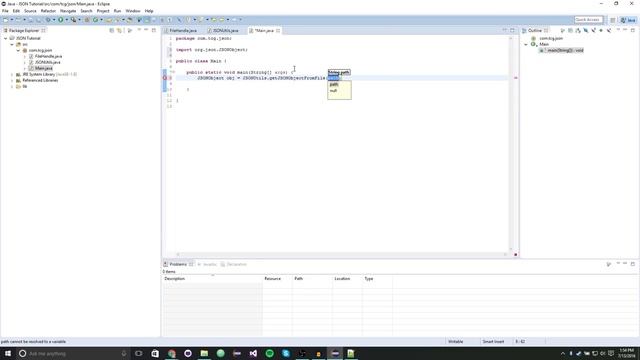Click the Location column header in Problems
Screen dimensions: 640x360
[347, 279]
